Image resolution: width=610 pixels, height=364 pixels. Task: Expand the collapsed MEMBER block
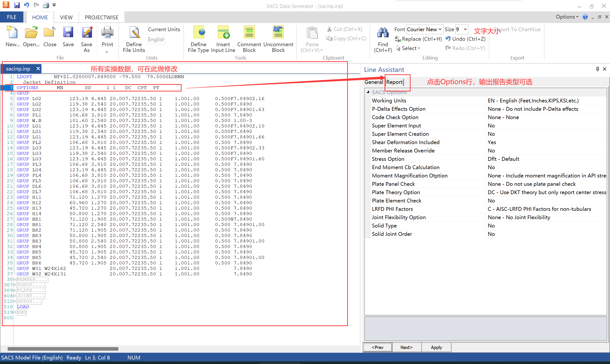click(x=15, y=279)
